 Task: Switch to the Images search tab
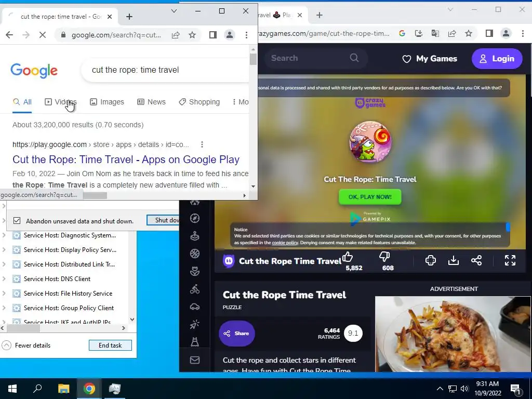click(x=107, y=102)
